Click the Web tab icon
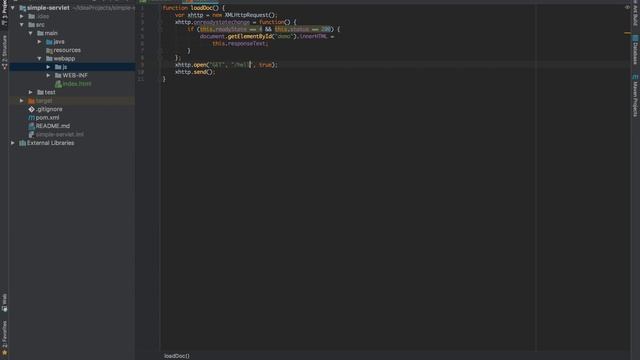The image size is (640, 360). tap(4, 309)
